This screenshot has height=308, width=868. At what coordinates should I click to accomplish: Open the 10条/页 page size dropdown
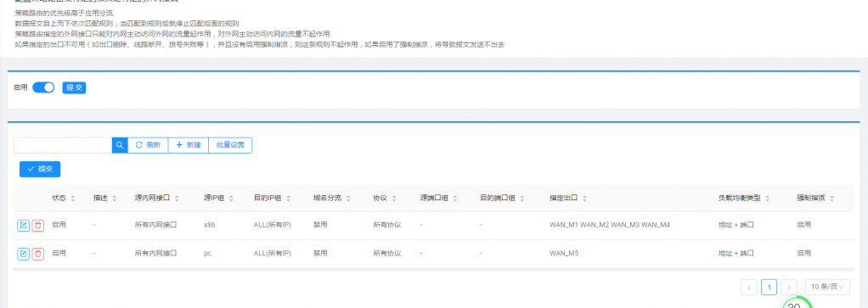click(827, 287)
